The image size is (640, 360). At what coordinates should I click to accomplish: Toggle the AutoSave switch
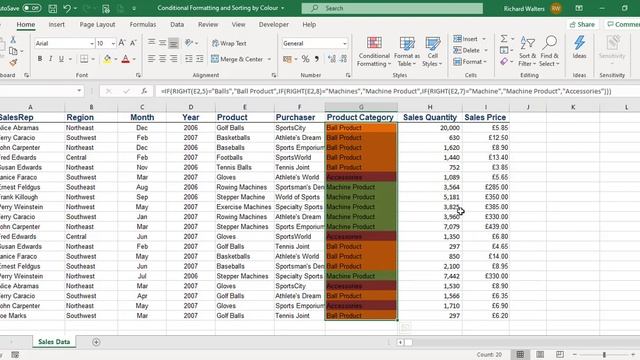click(x=31, y=8)
